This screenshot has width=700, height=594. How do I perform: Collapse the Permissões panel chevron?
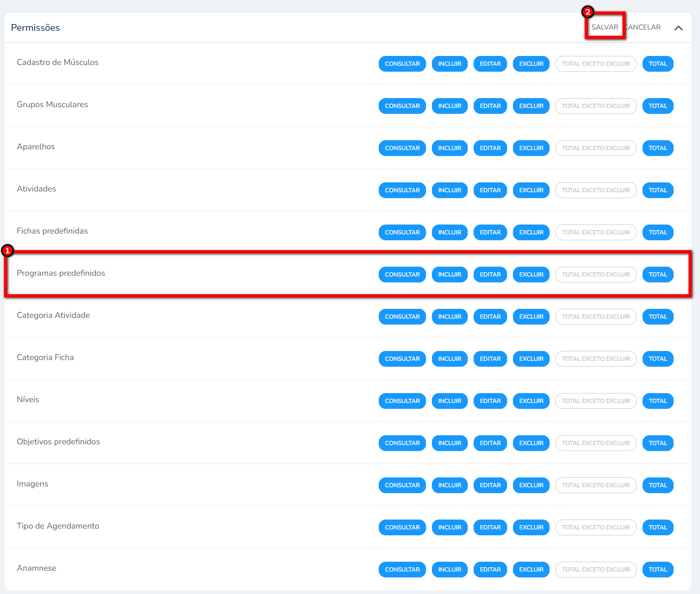678,28
